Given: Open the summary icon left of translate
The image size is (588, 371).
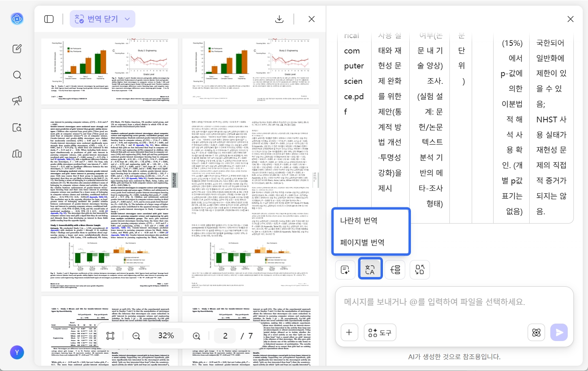Looking at the screenshot, I should click(x=345, y=269).
